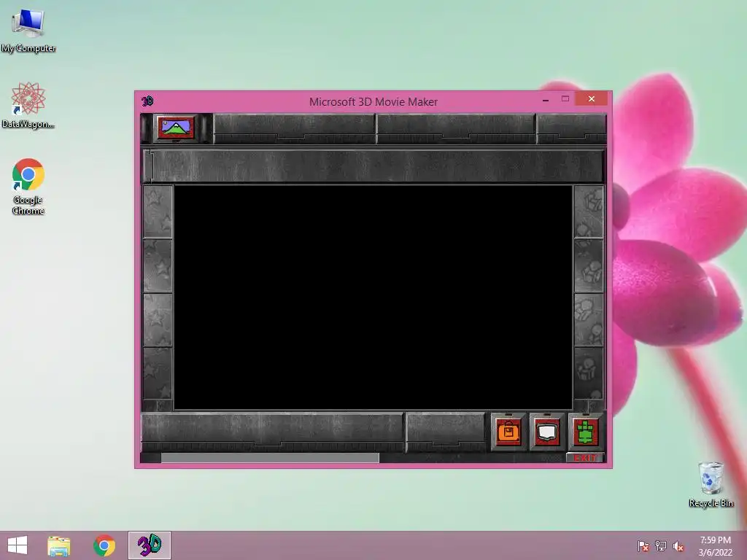Click the 3D icon in the title bar
This screenshot has width=747, height=560.
(x=147, y=101)
